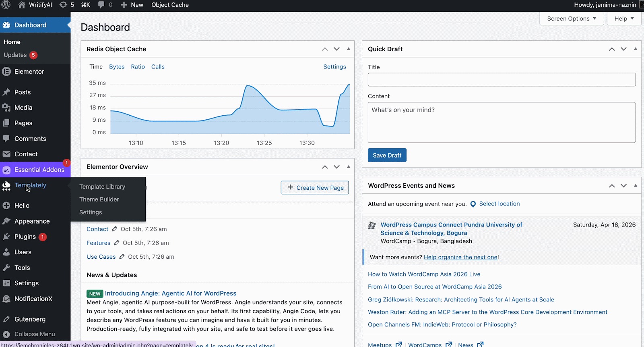Expand the Help dropdown tab
Screen dimensions: 644x347
click(624, 19)
